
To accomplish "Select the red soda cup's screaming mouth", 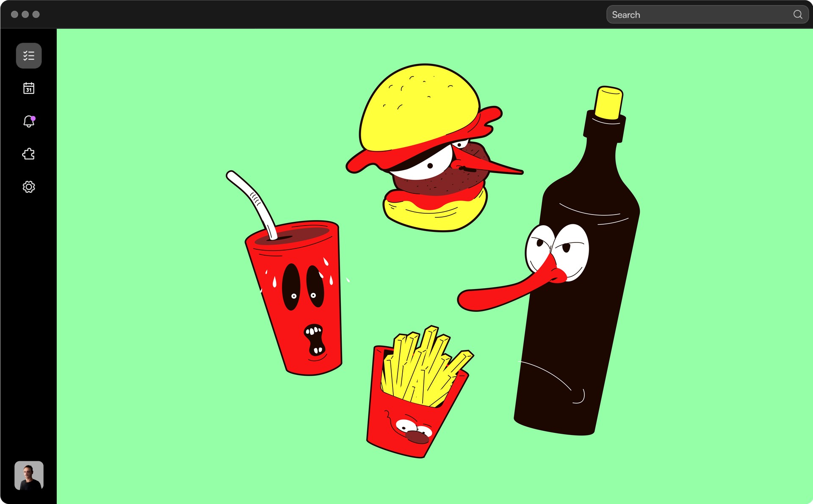I will pos(314,340).
